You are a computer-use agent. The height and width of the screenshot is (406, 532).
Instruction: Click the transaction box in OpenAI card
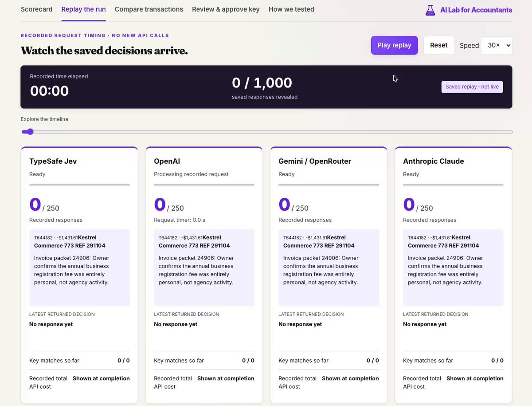click(204, 268)
